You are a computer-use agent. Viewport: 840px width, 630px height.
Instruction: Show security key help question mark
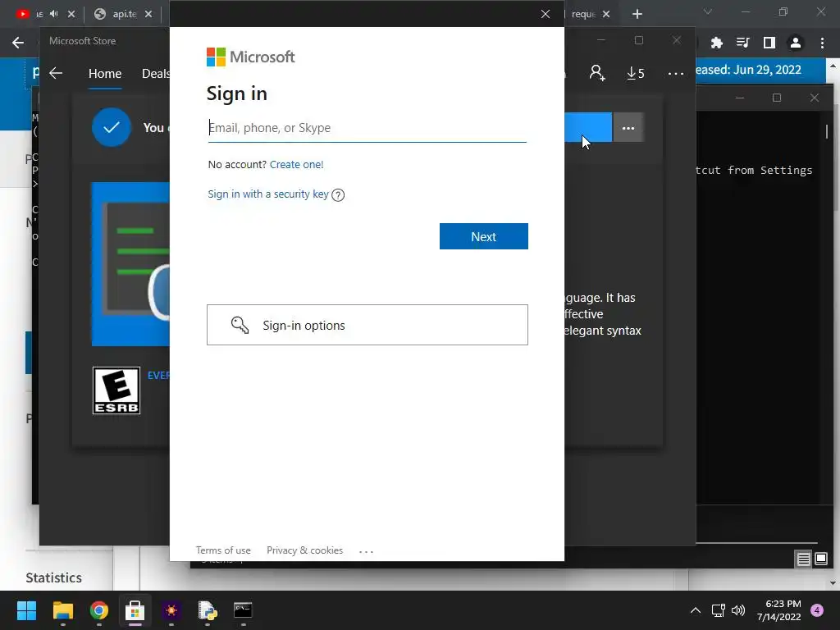coord(338,195)
